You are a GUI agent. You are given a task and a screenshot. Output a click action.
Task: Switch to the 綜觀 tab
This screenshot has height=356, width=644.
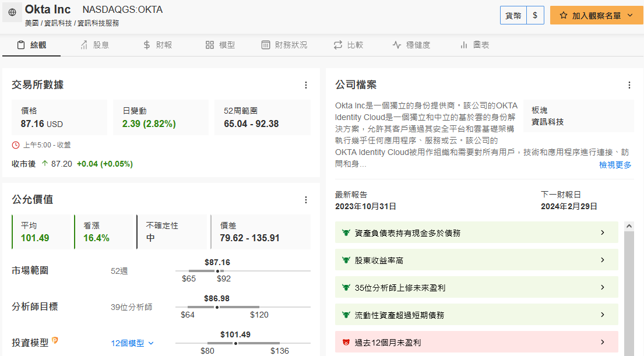click(31, 45)
